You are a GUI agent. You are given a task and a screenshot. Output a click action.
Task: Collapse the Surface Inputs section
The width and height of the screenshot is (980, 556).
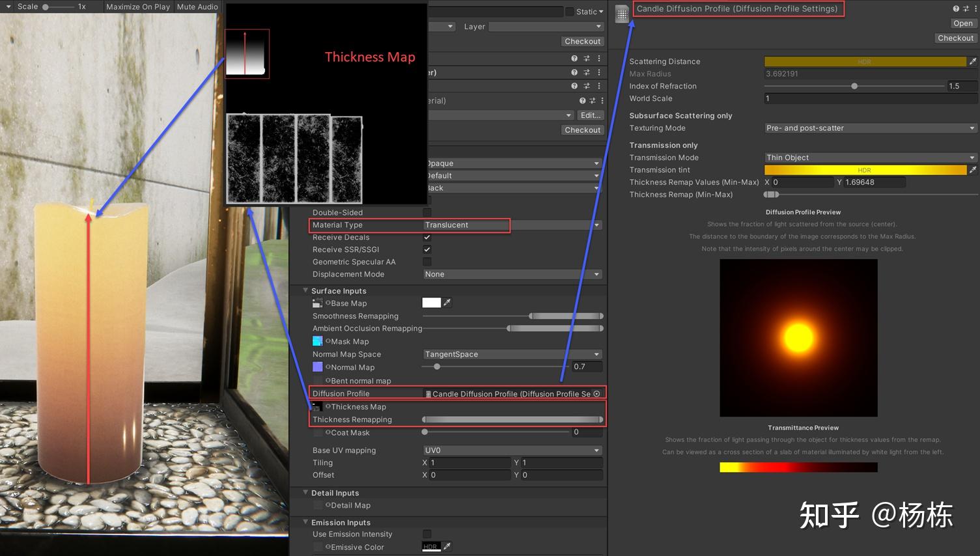click(305, 291)
